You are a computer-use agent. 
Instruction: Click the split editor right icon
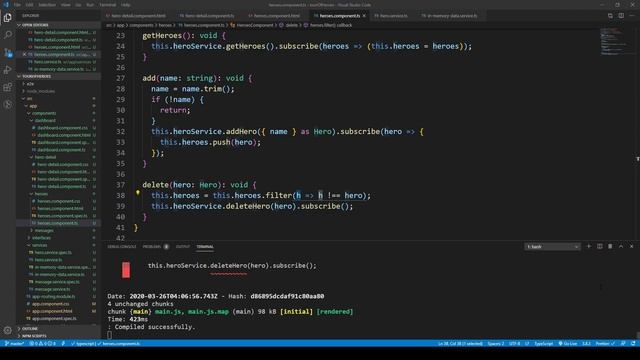point(621,16)
